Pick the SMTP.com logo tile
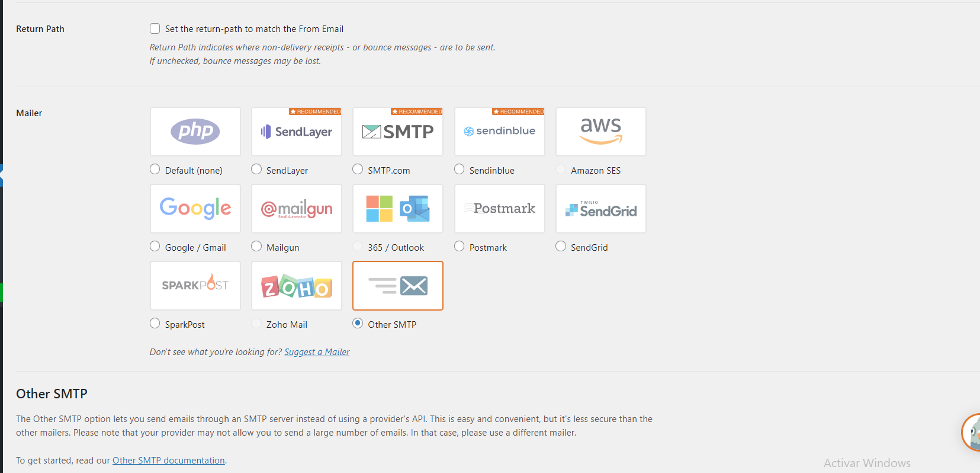 click(x=398, y=132)
